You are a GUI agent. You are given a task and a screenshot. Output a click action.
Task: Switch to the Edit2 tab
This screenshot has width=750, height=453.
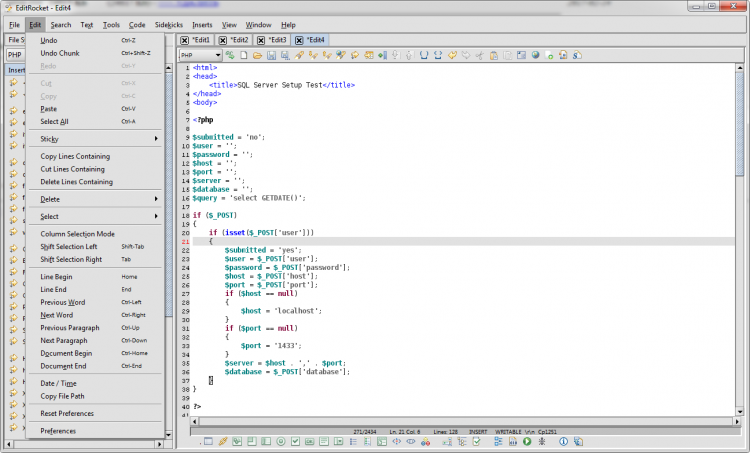click(238, 40)
